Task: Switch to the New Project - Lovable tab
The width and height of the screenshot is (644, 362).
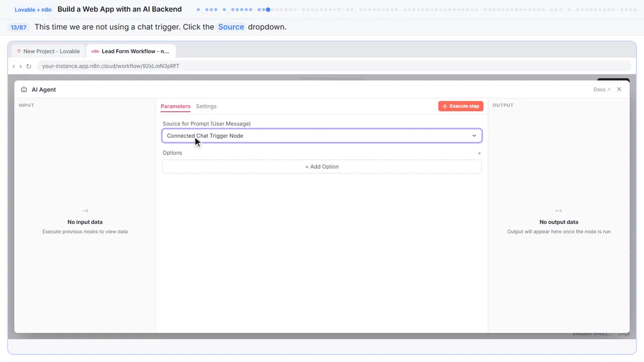Action: pyautogui.click(x=48, y=51)
